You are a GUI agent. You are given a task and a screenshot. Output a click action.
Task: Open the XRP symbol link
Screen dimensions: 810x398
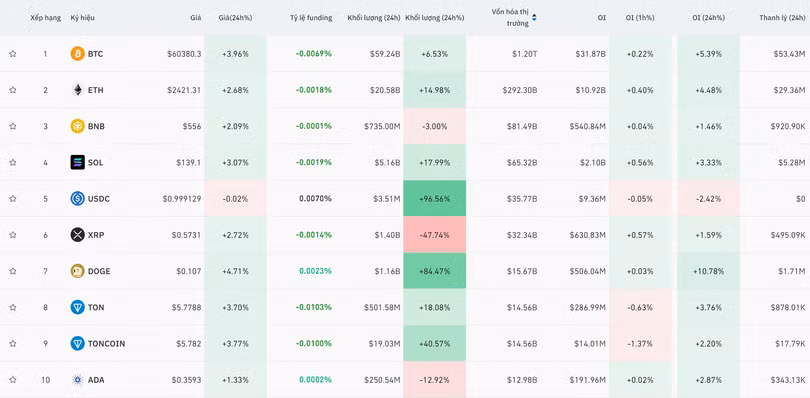pyautogui.click(x=96, y=235)
